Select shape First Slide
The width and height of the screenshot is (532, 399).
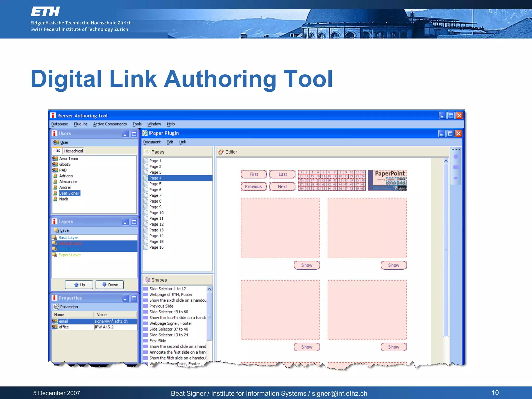point(157,341)
